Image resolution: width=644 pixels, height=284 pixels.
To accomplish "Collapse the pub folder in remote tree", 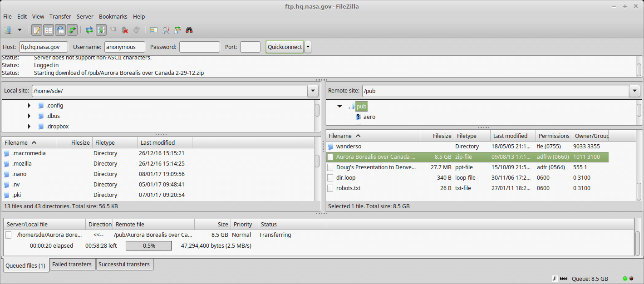I will click(x=339, y=107).
